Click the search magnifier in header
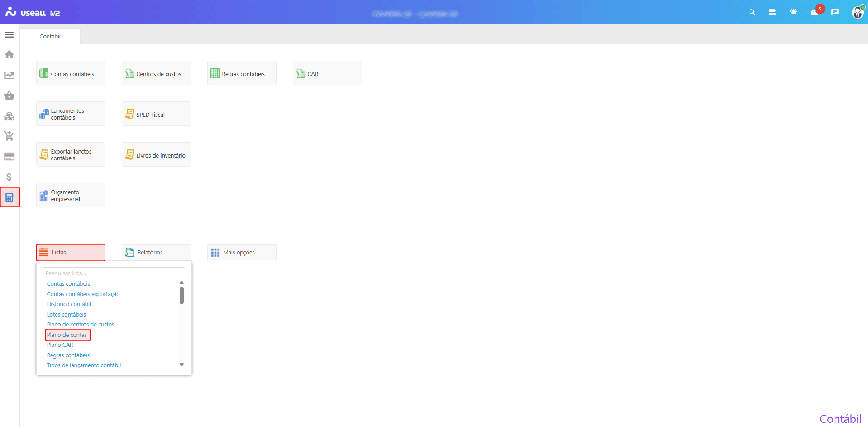868x427 pixels. [x=752, y=12]
